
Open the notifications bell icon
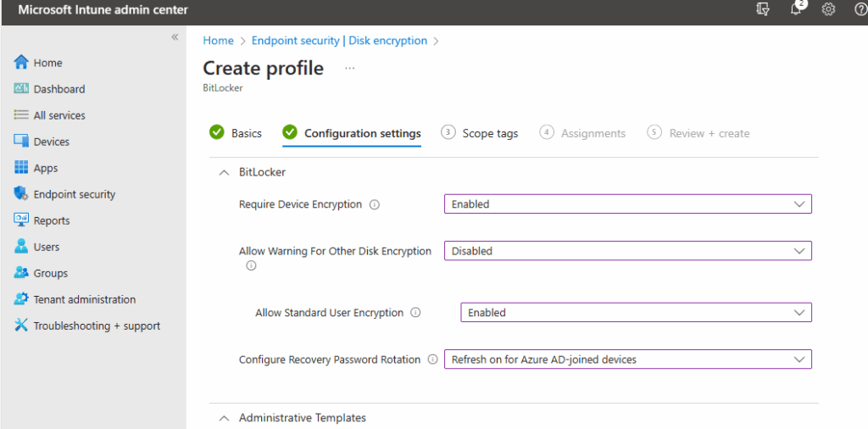[796, 9]
